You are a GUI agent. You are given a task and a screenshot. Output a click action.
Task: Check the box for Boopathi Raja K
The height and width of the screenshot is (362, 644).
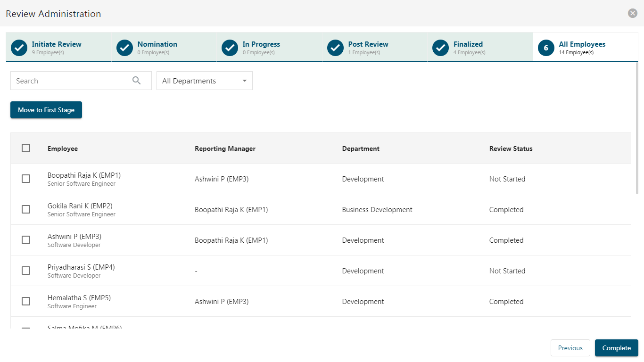pyautogui.click(x=26, y=179)
